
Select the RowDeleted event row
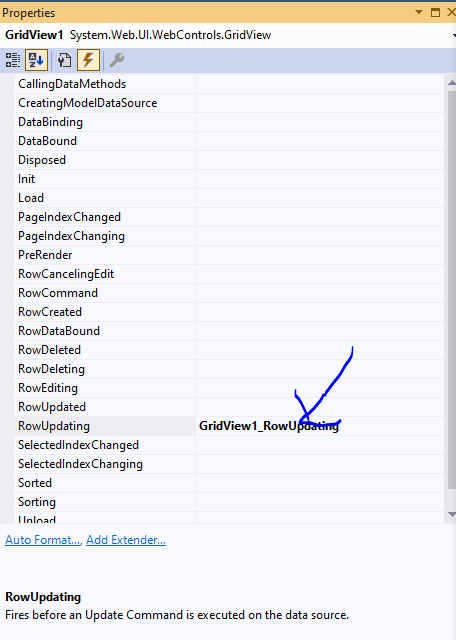click(229, 350)
